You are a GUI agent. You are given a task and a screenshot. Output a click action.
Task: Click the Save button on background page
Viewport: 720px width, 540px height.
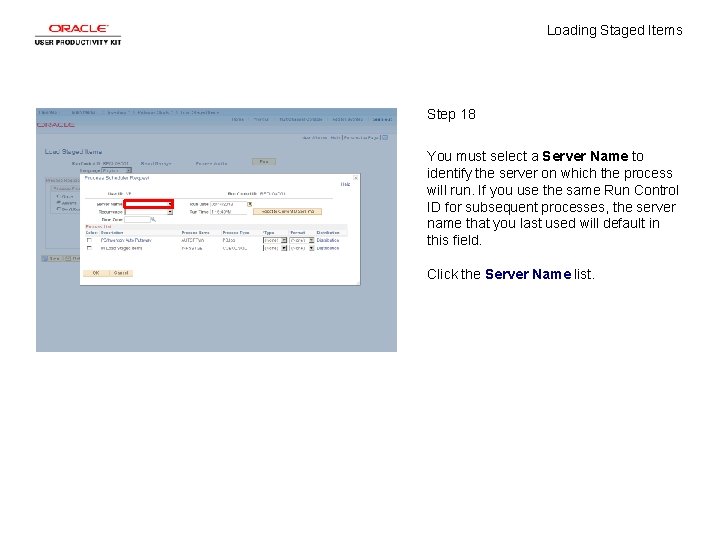(x=52, y=259)
